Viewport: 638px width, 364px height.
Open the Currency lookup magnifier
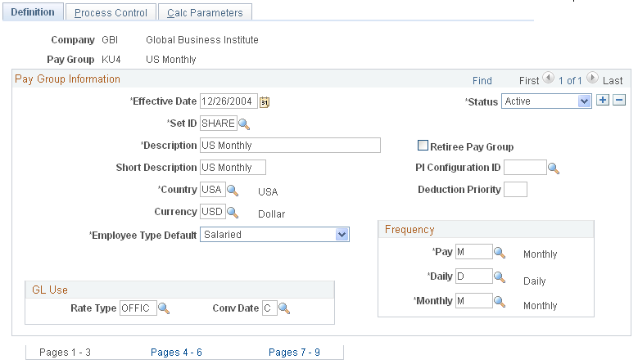coord(233,213)
